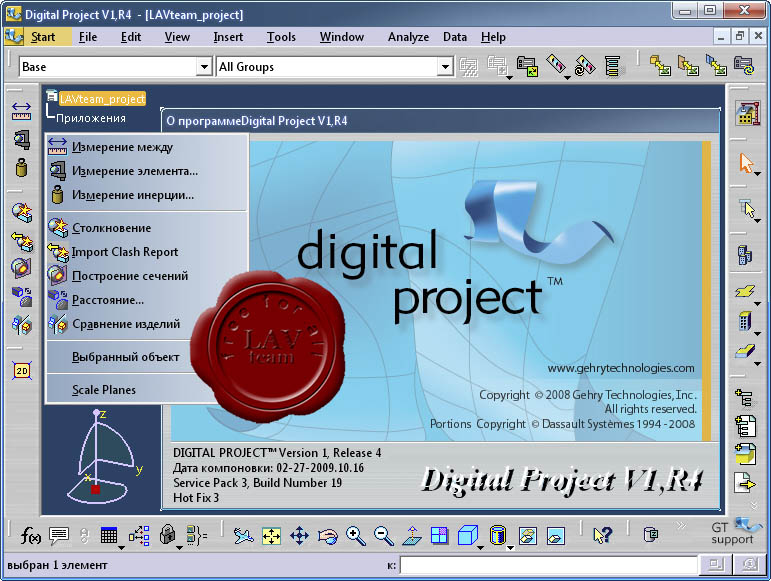This screenshot has width=771, height=581.
Task: Open the Start menu
Action: [x=43, y=37]
